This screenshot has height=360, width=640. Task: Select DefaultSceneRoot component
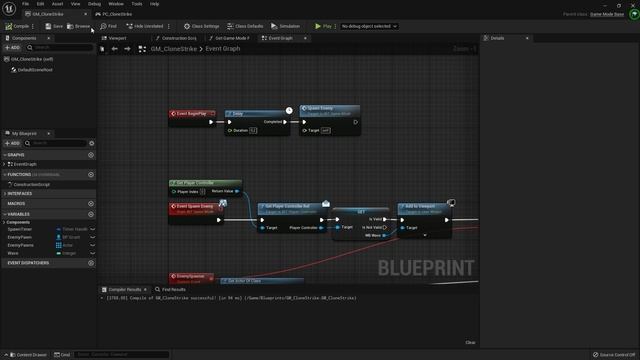coord(32,70)
